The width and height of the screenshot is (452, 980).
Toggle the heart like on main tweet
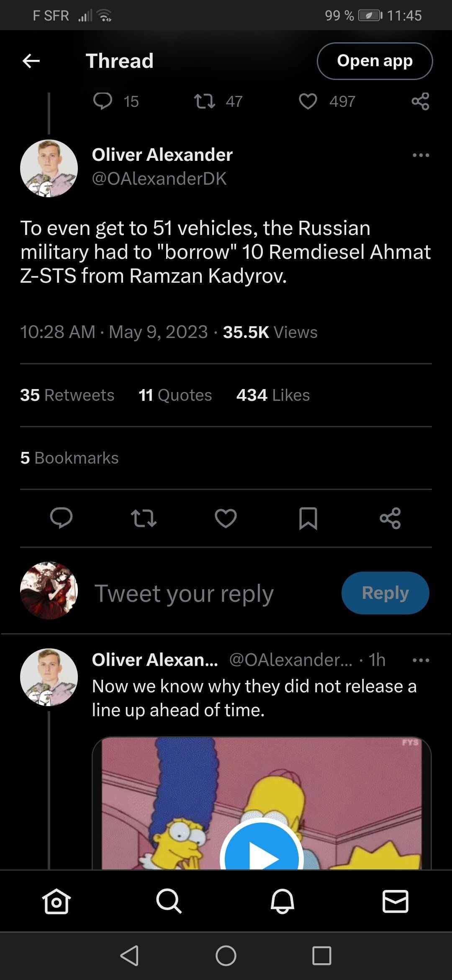click(226, 518)
